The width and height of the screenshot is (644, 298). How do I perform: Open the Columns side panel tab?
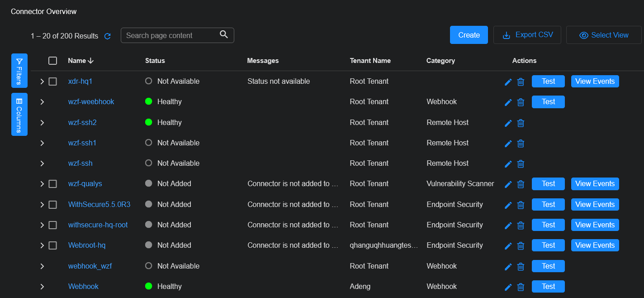19,114
